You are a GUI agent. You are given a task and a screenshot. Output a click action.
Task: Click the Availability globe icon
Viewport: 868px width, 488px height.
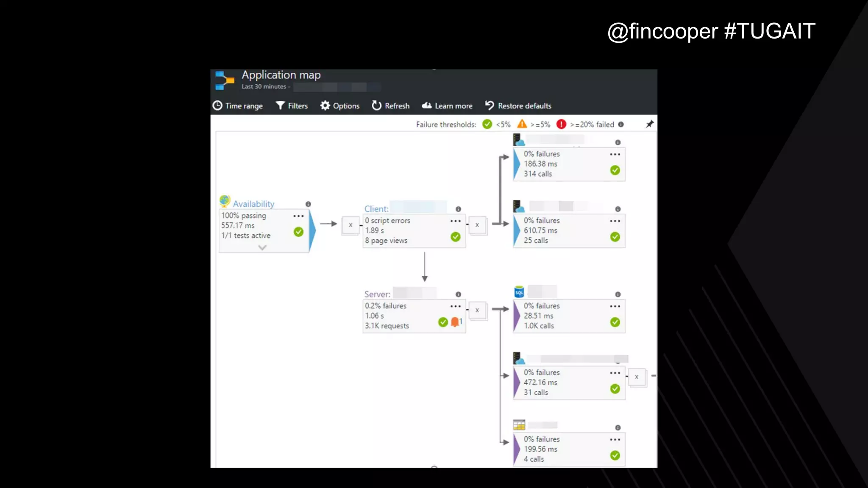[x=225, y=200]
